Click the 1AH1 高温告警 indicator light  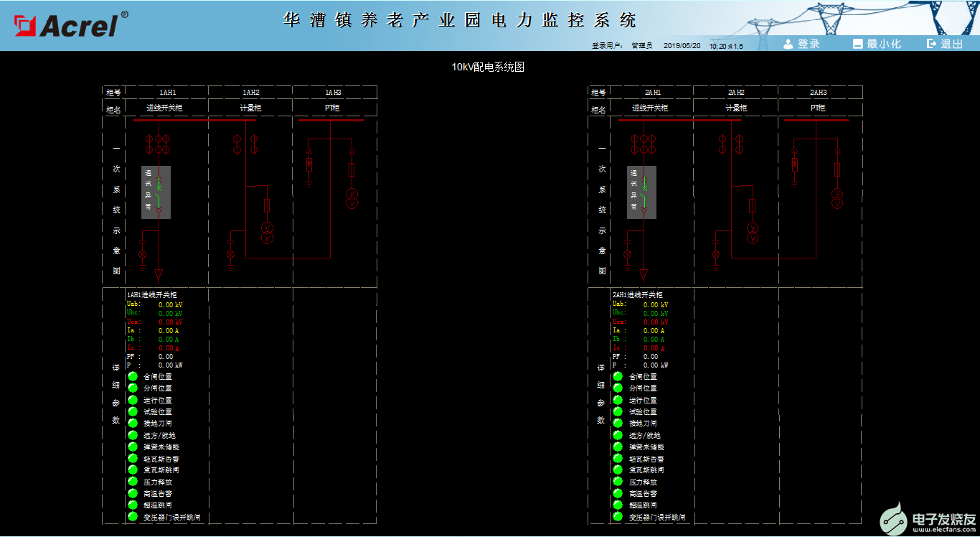pos(133,493)
